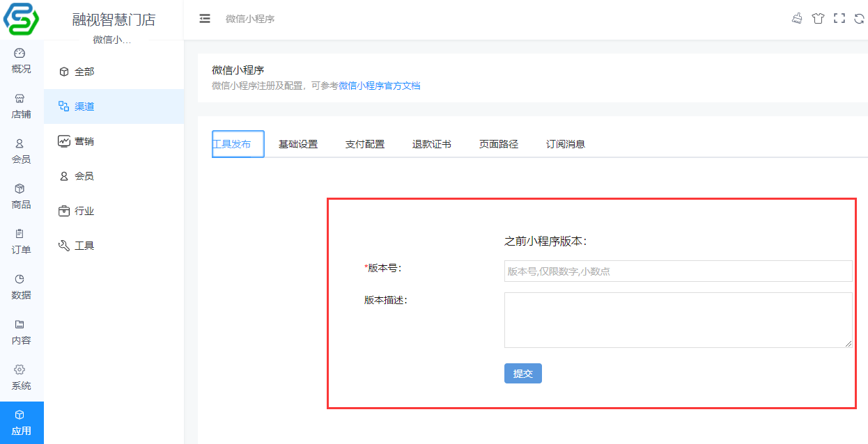Open 概况 dashboard in the left rail
The width and height of the screenshot is (868, 444).
coord(21,61)
